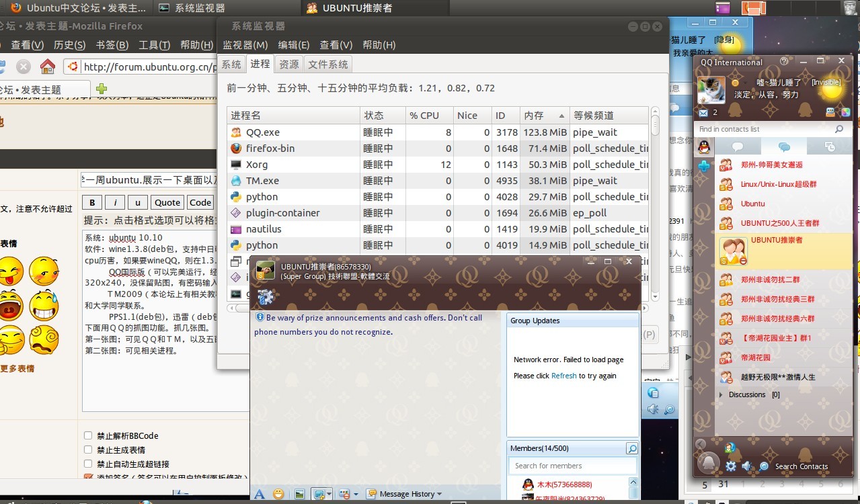
Task: Click the Quote button in forum editor
Action: tap(167, 202)
